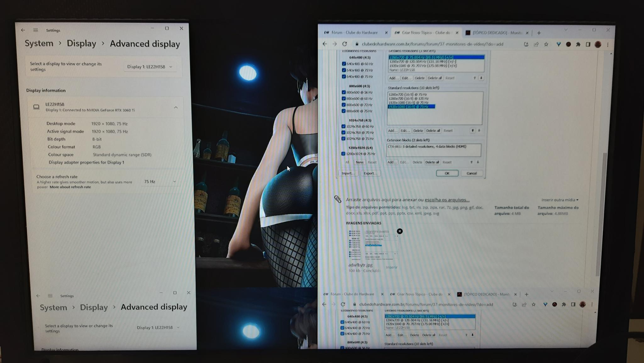Click the Cancel button in the CRU dialog

click(x=471, y=173)
